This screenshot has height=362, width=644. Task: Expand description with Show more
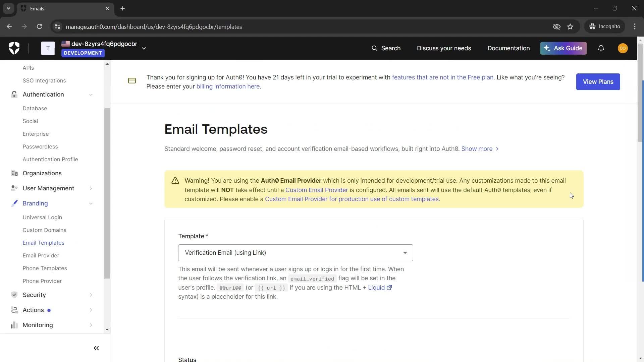tap(480, 149)
